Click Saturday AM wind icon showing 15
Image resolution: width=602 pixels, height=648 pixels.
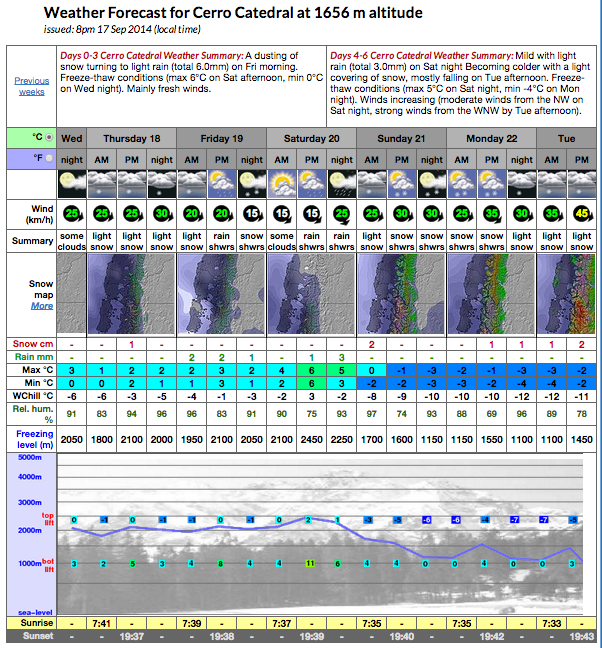pyautogui.click(x=282, y=214)
